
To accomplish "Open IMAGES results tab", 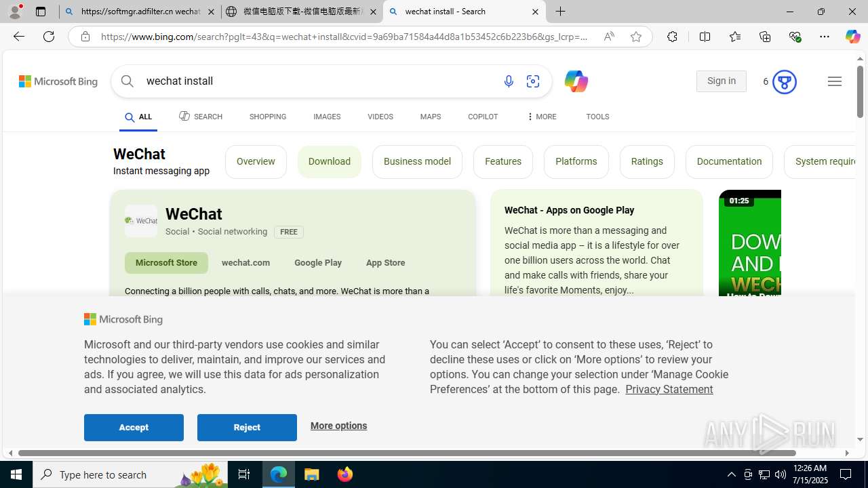I will [x=327, y=117].
